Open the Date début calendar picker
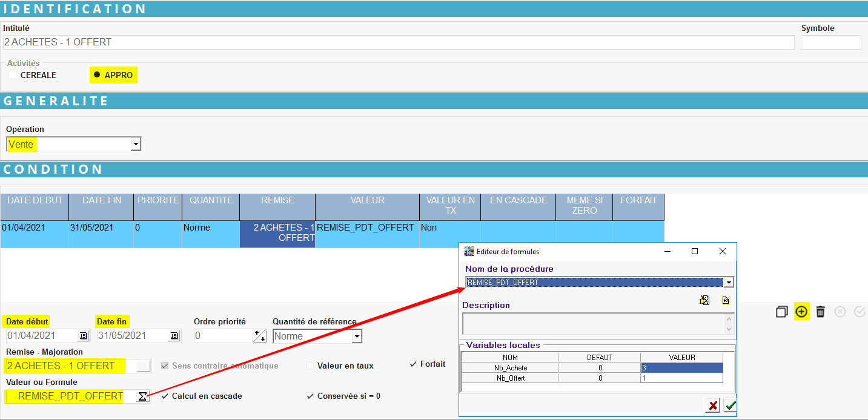Screen dimensions: 868x420 point(83,336)
